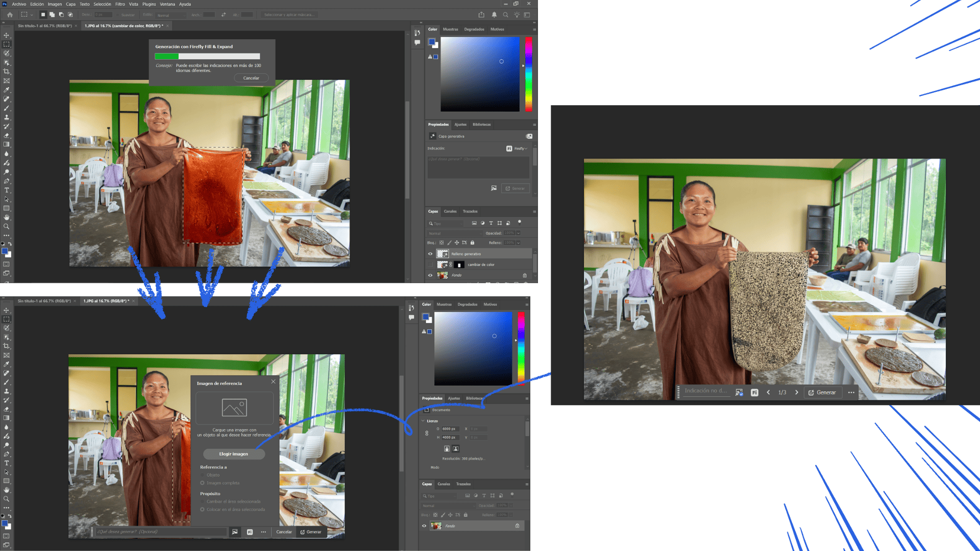
Task: Open three-dot more options in right preview bar
Action: tap(851, 392)
